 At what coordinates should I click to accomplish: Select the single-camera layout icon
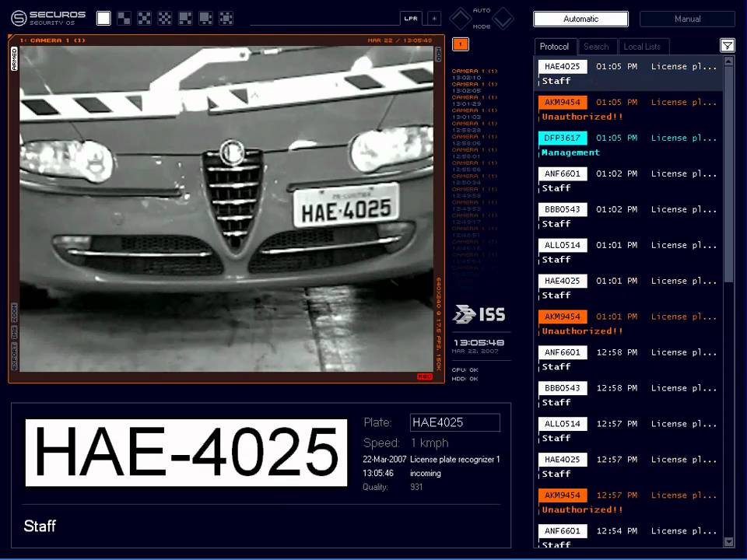(x=103, y=18)
